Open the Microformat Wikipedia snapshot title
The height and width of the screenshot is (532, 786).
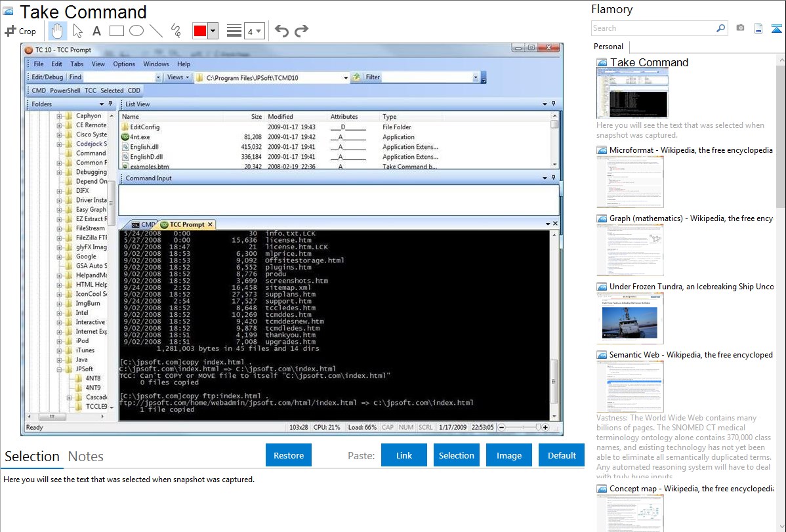[x=691, y=150]
